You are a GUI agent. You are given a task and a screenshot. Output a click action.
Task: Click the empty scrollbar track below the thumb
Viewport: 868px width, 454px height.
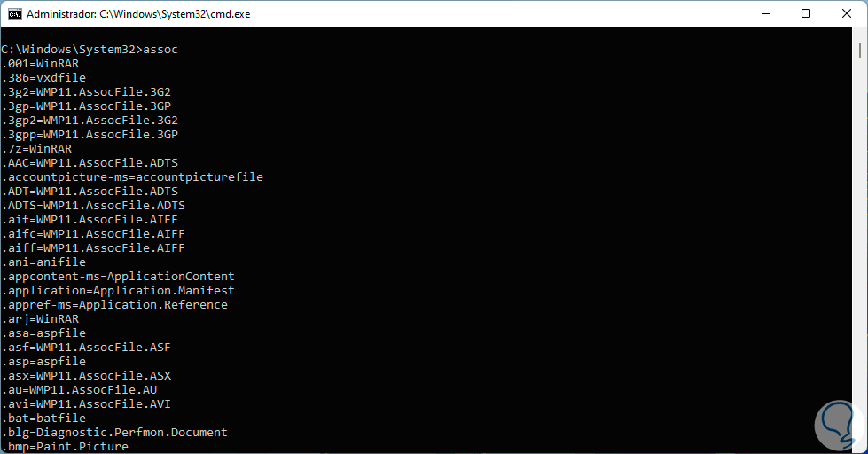pos(860,266)
